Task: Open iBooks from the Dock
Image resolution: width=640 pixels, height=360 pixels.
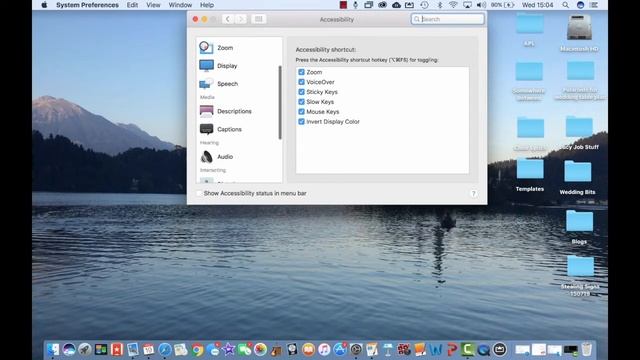Action: [x=308, y=349]
